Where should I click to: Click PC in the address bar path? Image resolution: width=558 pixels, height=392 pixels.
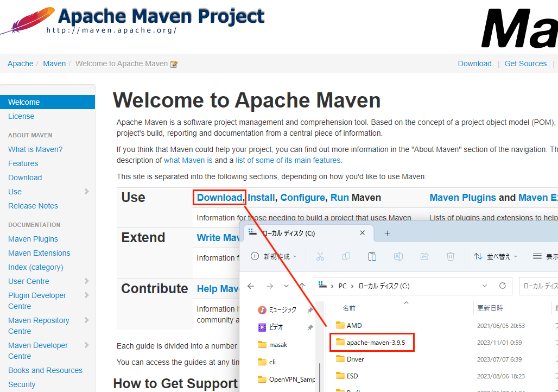pos(343,286)
